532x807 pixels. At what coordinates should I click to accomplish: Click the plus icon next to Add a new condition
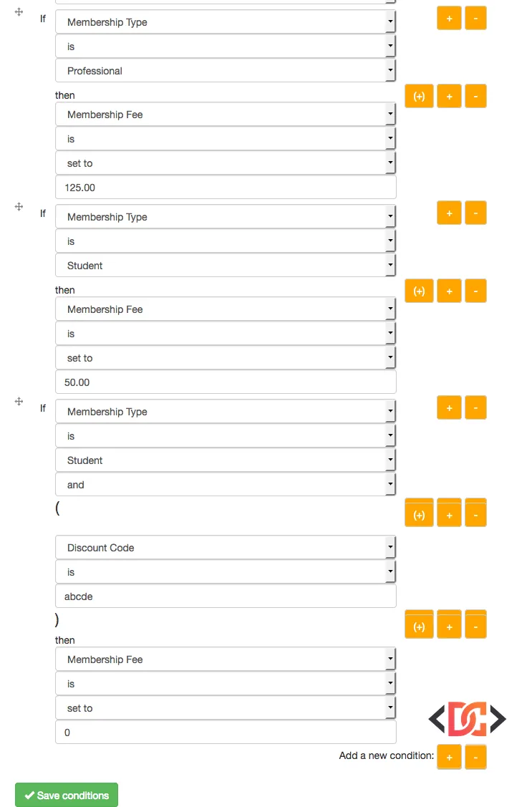coord(449,757)
